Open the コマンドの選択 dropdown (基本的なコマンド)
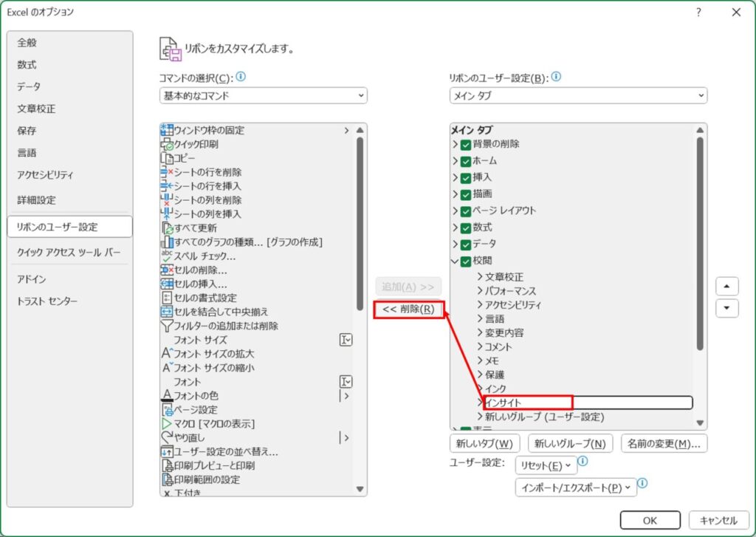756x537 pixels. [x=264, y=95]
